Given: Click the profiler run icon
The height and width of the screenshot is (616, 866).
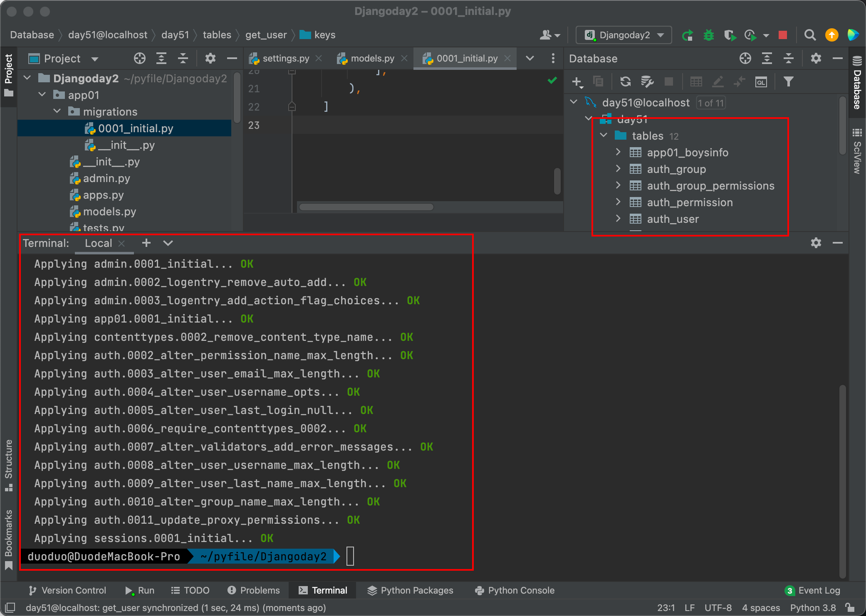Looking at the screenshot, I should [x=751, y=35].
